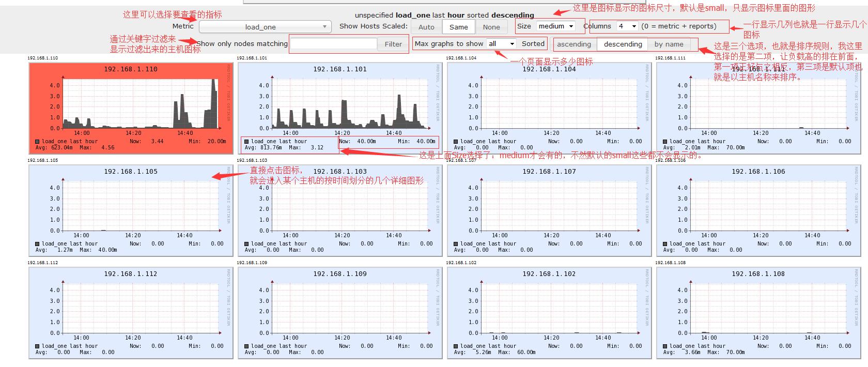Viewport: 868px width, 367px height.
Task: Select Same for Show Hosts Scaled
Action: point(458,27)
